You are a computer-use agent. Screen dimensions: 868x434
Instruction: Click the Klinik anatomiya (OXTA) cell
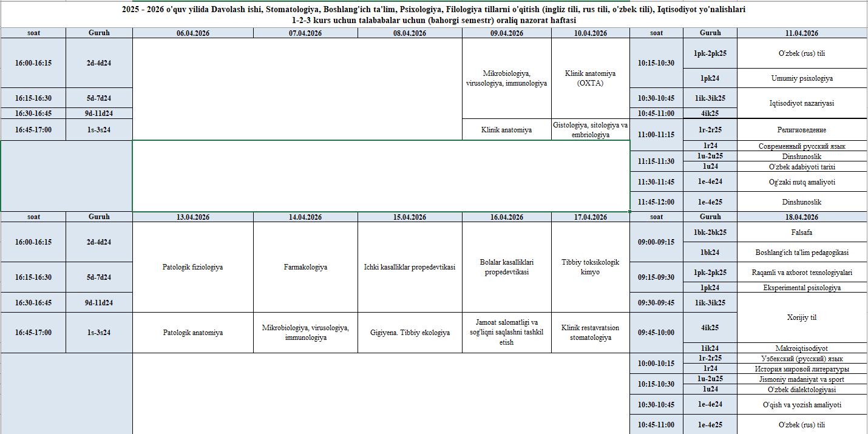click(591, 78)
